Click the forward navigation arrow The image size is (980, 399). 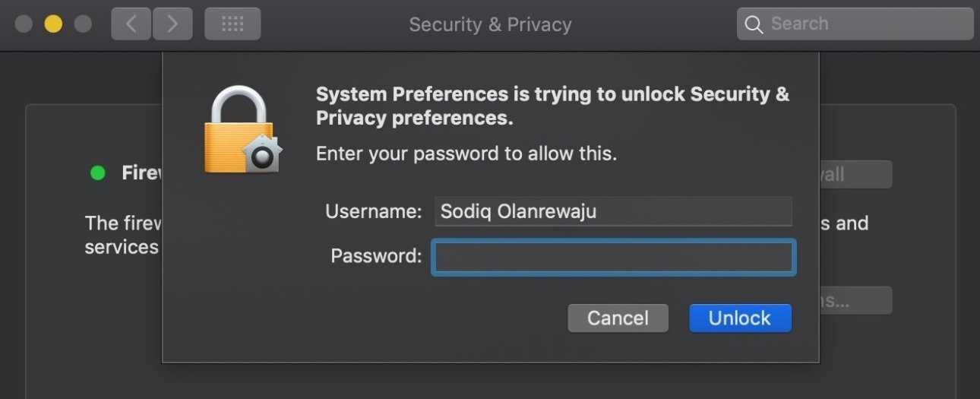click(x=172, y=24)
